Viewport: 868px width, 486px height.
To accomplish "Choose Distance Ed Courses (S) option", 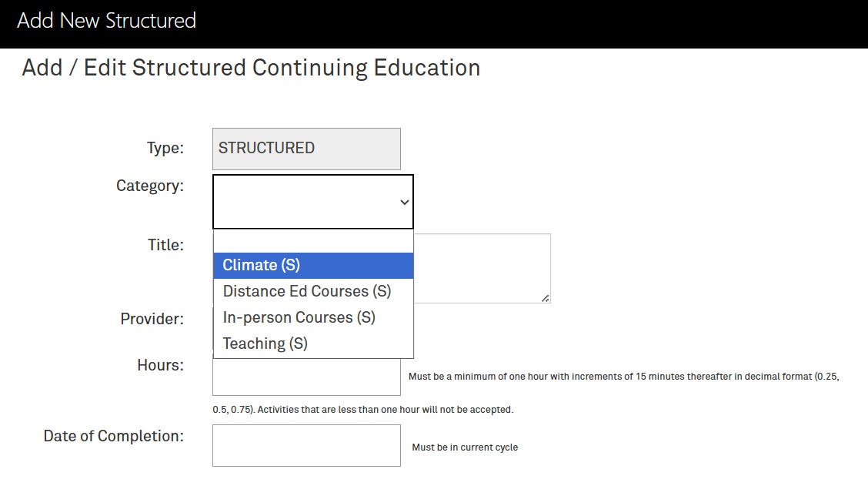I will [x=313, y=291].
